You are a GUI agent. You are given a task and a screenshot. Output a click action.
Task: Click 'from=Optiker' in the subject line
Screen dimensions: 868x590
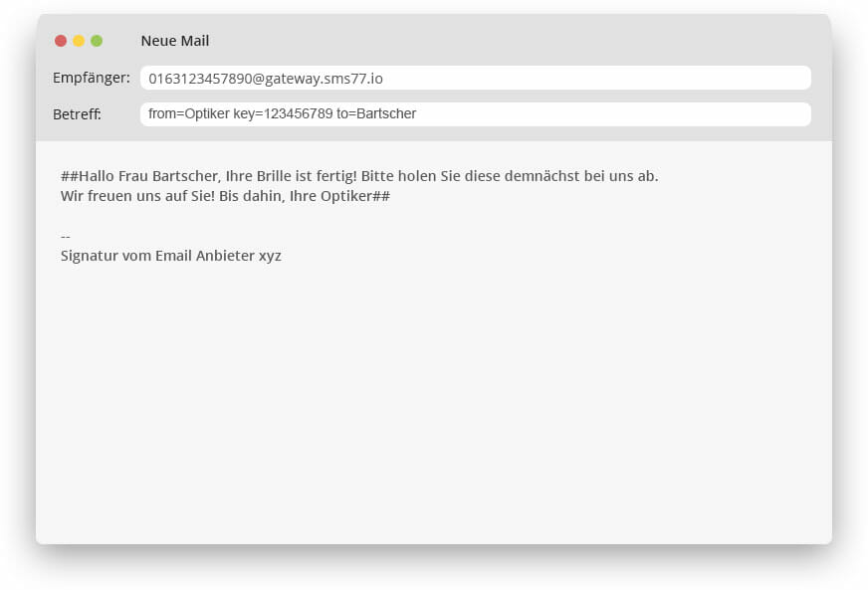188,114
